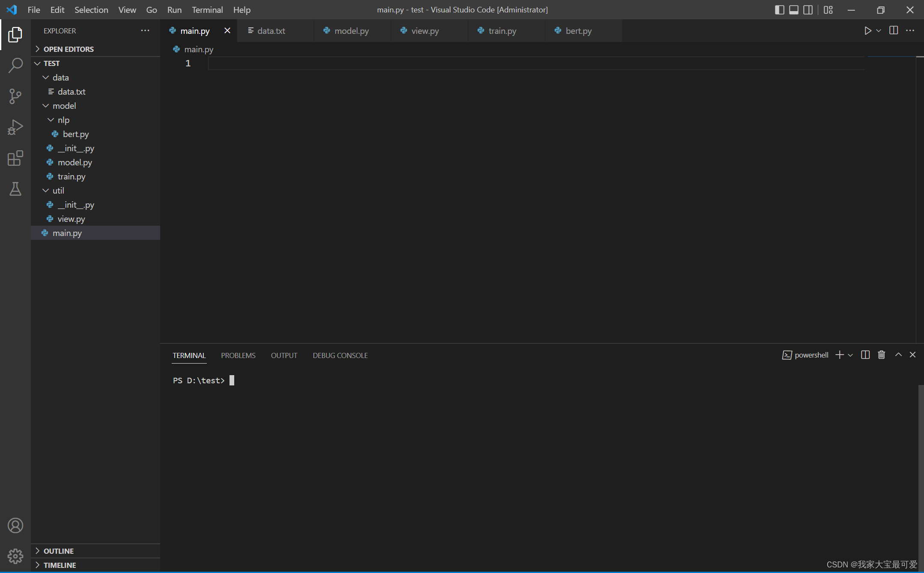Click the Run Python File play button
This screenshot has height=573, width=924.
click(867, 31)
